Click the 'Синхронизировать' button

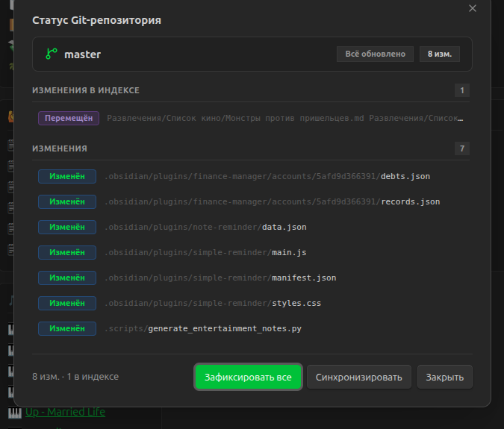[x=358, y=377]
